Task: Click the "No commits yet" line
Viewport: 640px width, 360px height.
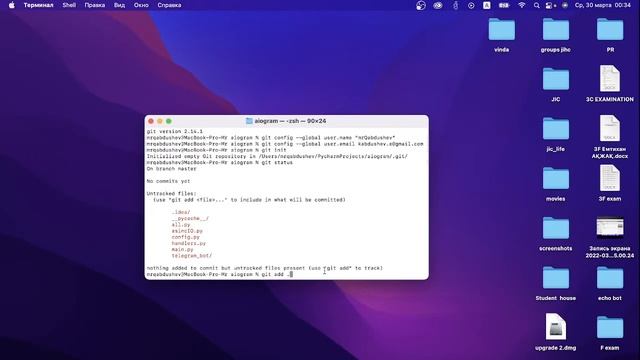Action: tap(168, 181)
